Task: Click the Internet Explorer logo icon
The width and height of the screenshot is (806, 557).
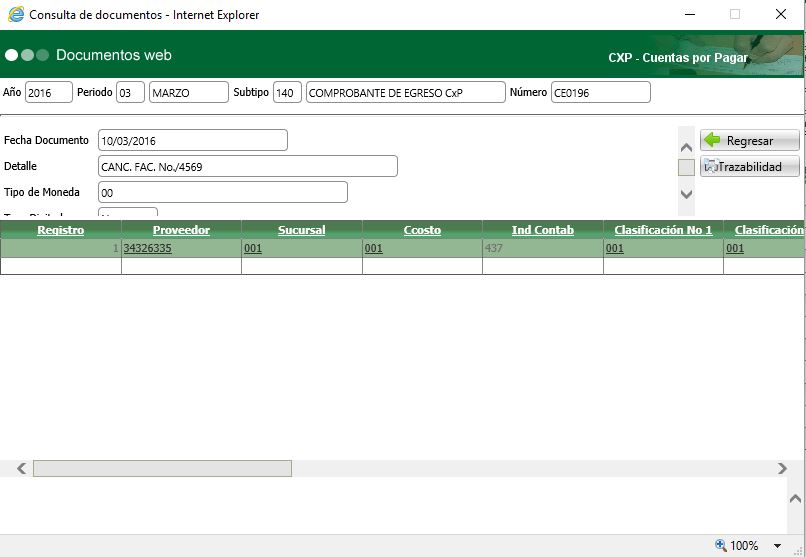Action: (x=16, y=14)
